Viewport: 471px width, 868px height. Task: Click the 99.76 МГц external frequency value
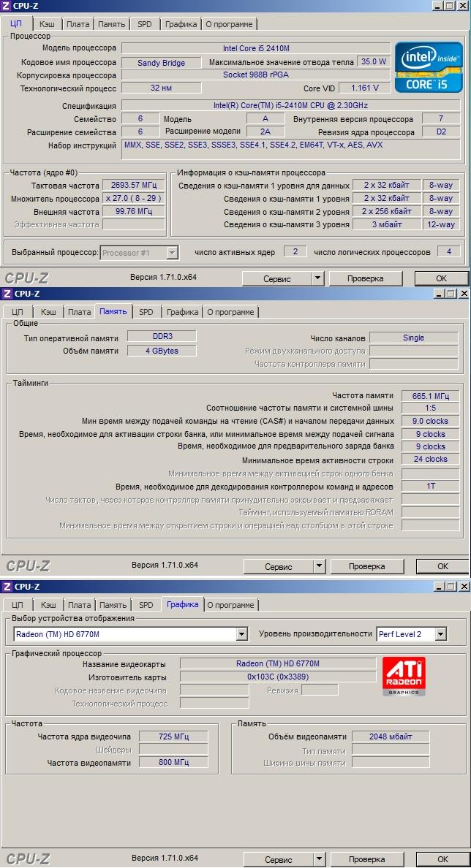click(x=134, y=211)
